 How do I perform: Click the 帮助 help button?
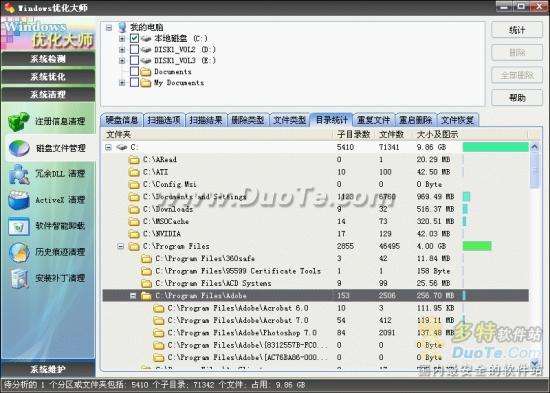[517, 98]
